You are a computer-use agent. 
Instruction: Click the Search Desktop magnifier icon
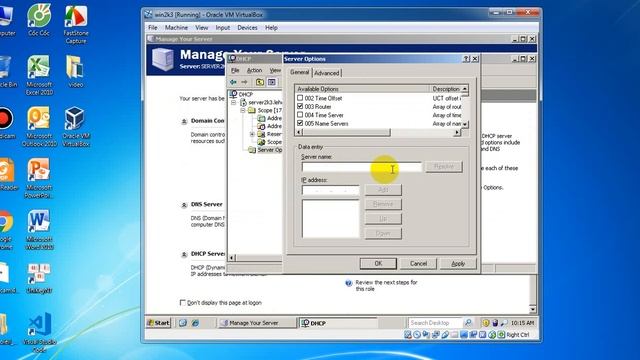[468, 322]
